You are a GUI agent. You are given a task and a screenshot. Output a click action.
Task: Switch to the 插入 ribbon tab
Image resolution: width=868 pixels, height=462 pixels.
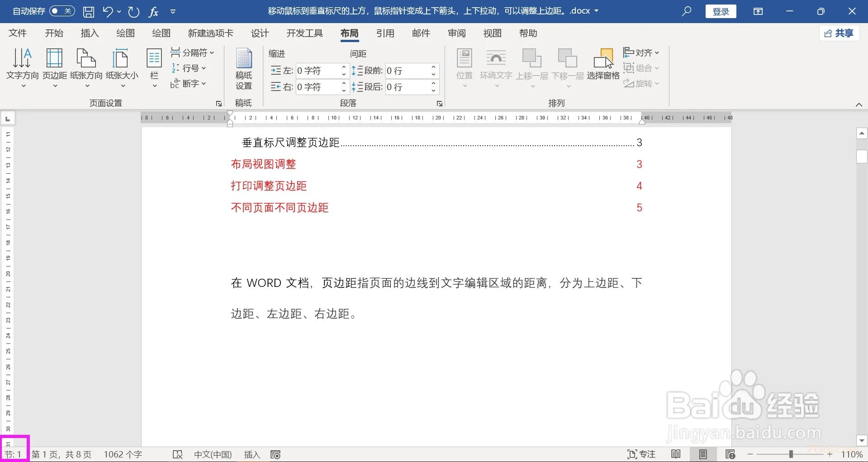click(x=89, y=33)
